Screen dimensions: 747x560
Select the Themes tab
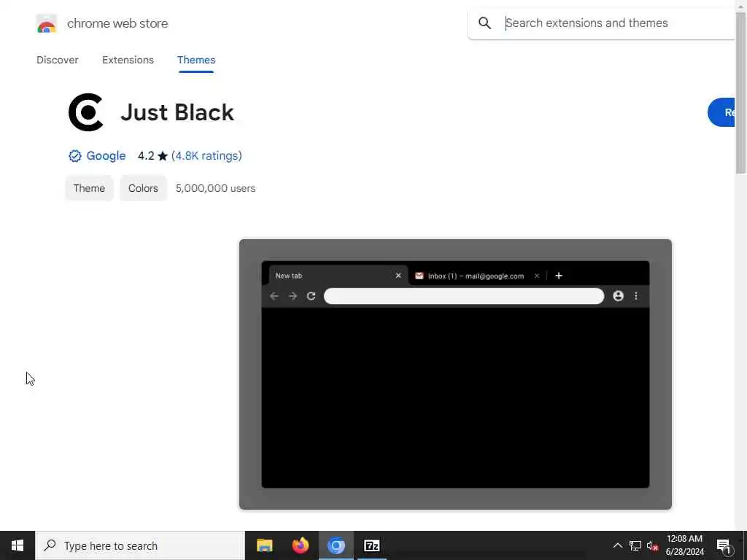click(x=196, y=60)
